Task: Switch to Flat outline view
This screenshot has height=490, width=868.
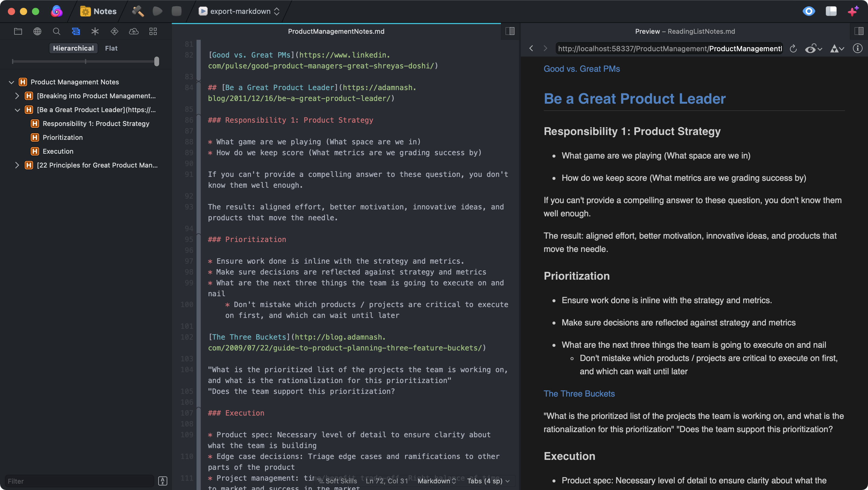Action: [111, 48]
